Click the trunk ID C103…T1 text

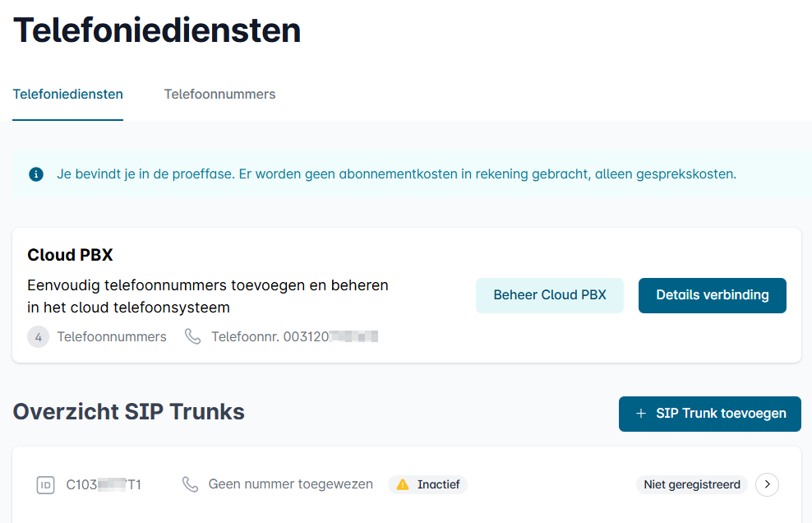[x=104, y=484]
